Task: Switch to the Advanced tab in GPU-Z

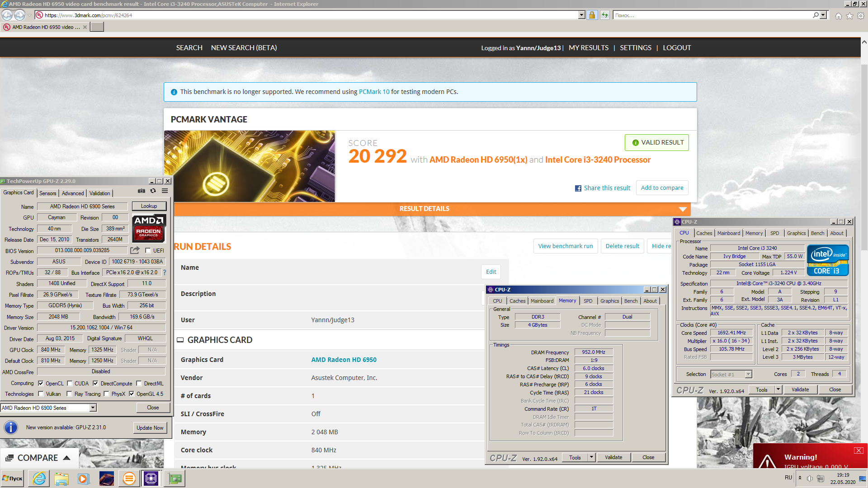Action: pyautogui.click(x=73, y=193)
